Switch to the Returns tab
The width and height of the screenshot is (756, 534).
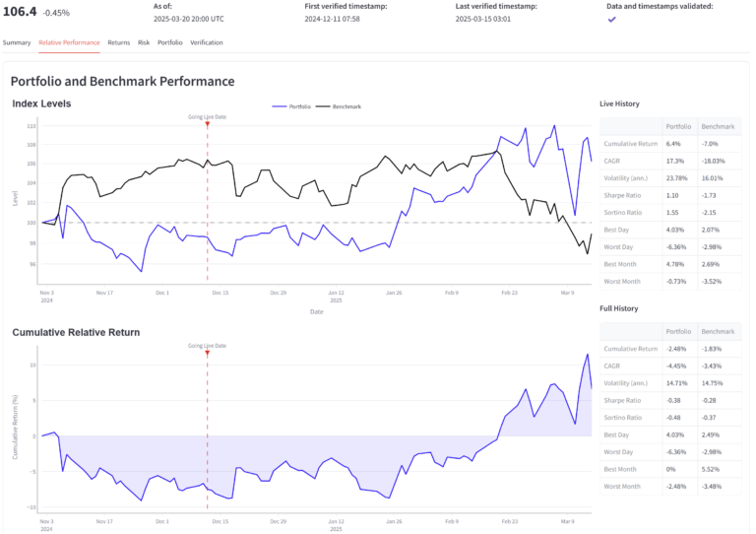click(x=118, y=42)
